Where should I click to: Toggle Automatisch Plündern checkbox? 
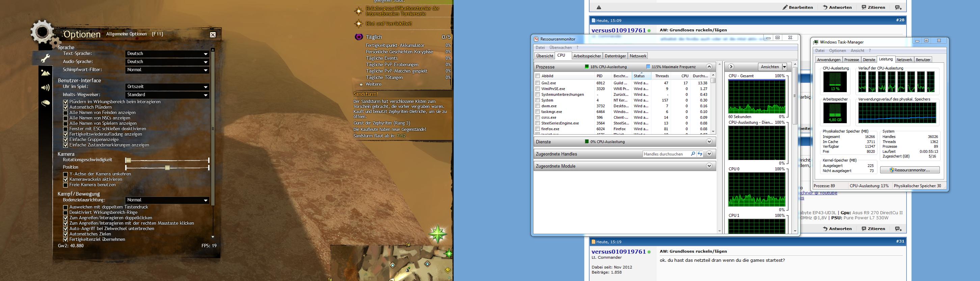pyautogui.click(x=65, y=107)
